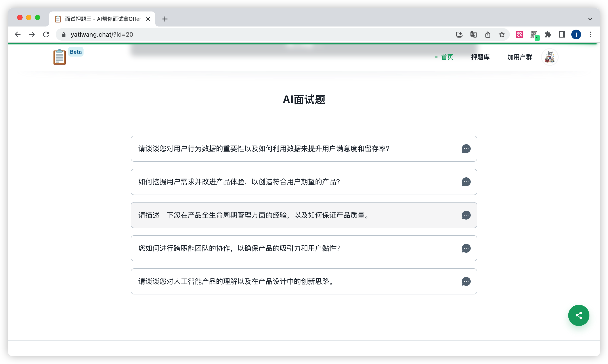Screen dimensions: 608x364
Task: Open chat icon for 产品全生命周期管理 question
Action: coord(466,215)
